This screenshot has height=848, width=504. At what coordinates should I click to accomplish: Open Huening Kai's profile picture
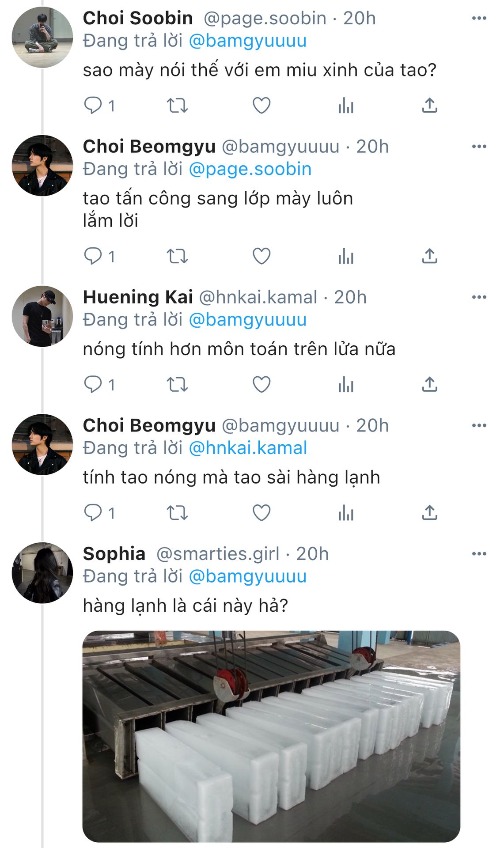(x=42, y=316)
